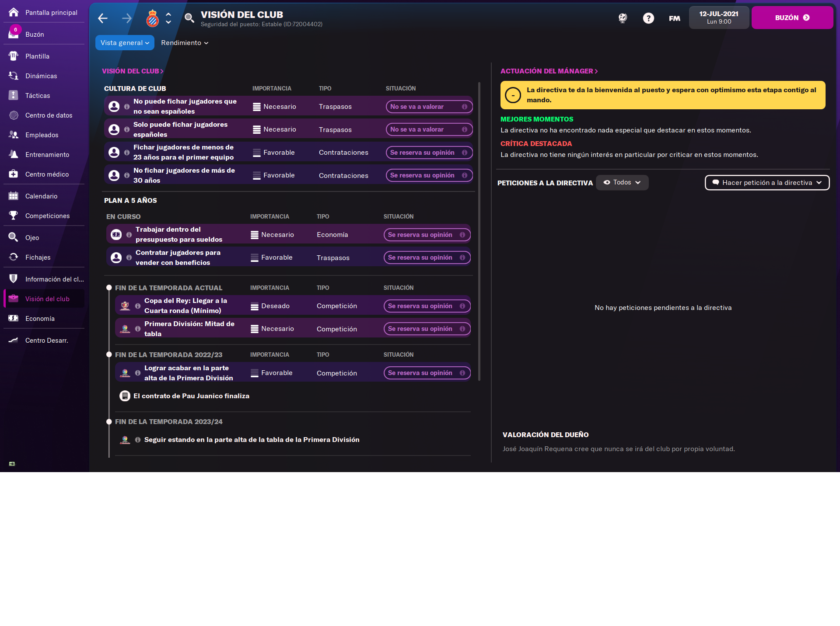Click info icon beside 'Seguir estando en la parte alta'

[138, 440]
